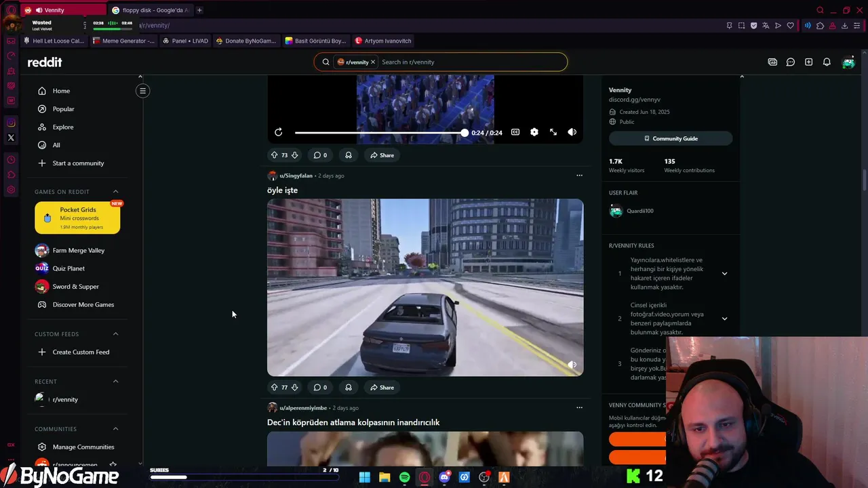Click the translate page icon
The width and height of the screenshot is (868, 488).
766,26
